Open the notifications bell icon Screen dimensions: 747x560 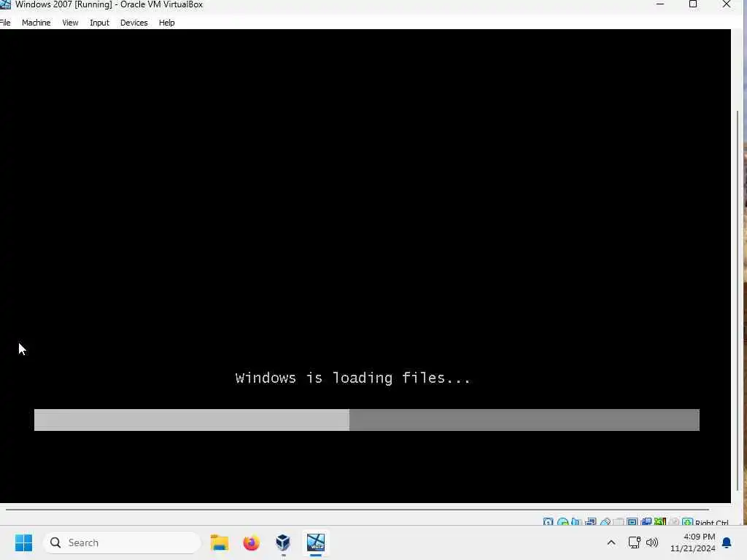727,542
